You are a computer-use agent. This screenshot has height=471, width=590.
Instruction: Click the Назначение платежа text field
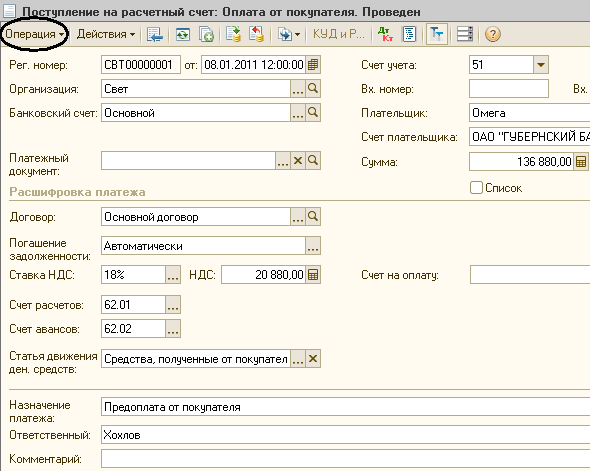(x=345, y=407)
